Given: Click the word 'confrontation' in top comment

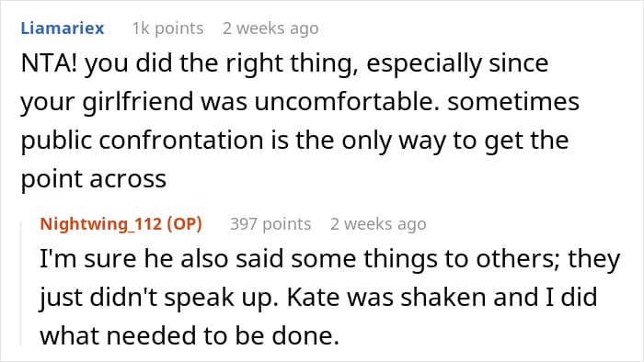Looking at the screenshot, I should (181, 141).
